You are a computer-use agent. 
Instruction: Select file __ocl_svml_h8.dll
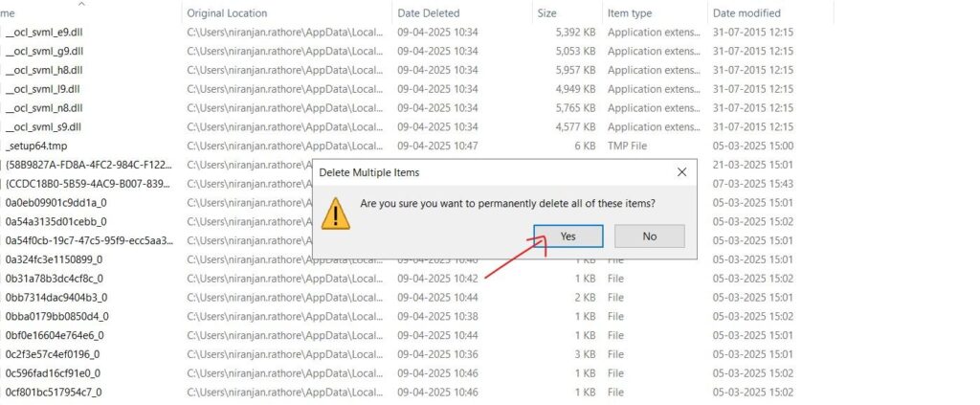pos(44,70)
